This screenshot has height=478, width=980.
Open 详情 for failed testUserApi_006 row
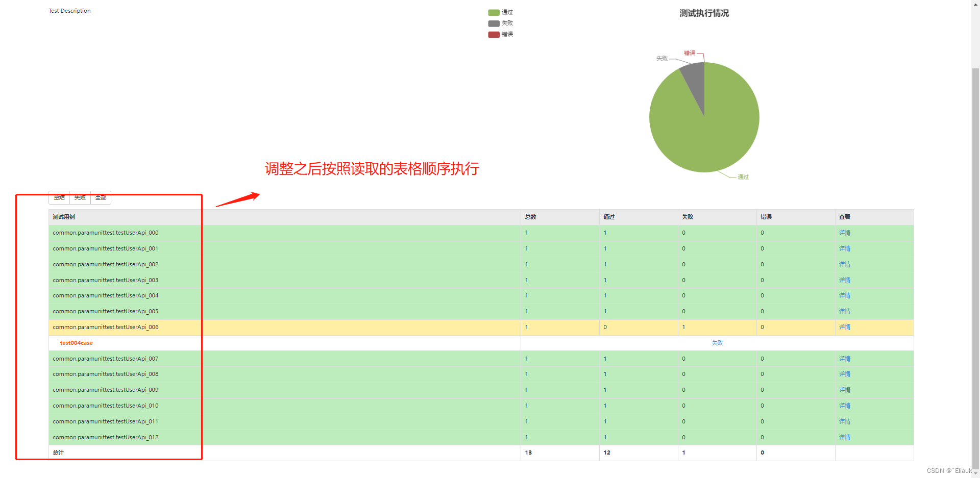coord(845,327)
